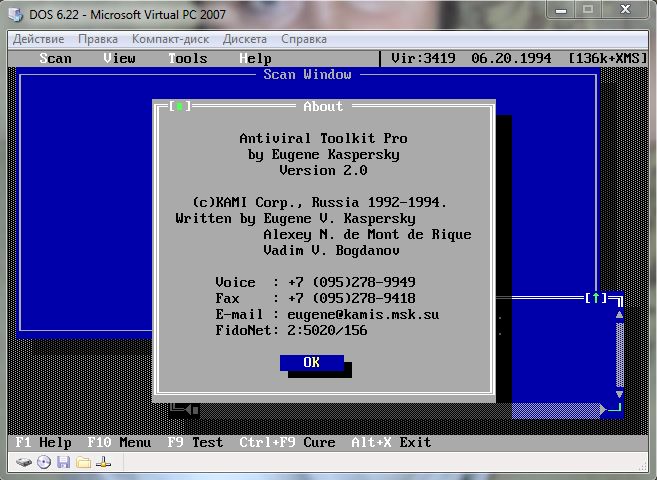The width and height of the screenshot is (657, 480).
Task: Open the Справка menu
Action: 304,39
